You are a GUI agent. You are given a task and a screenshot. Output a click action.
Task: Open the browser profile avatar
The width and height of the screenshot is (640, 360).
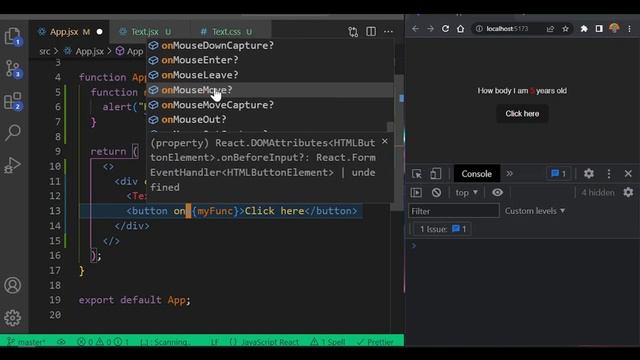(614, 28)
